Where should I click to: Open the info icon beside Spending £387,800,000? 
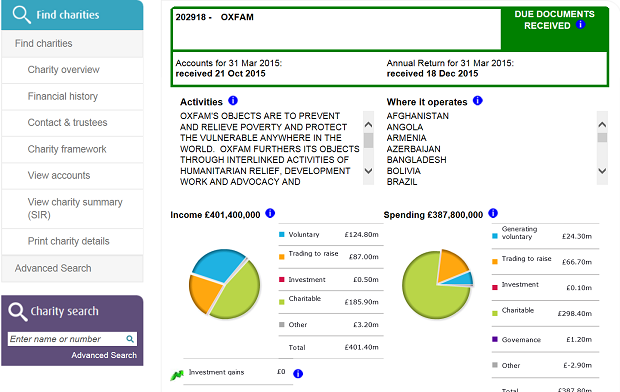pos(493,213)
